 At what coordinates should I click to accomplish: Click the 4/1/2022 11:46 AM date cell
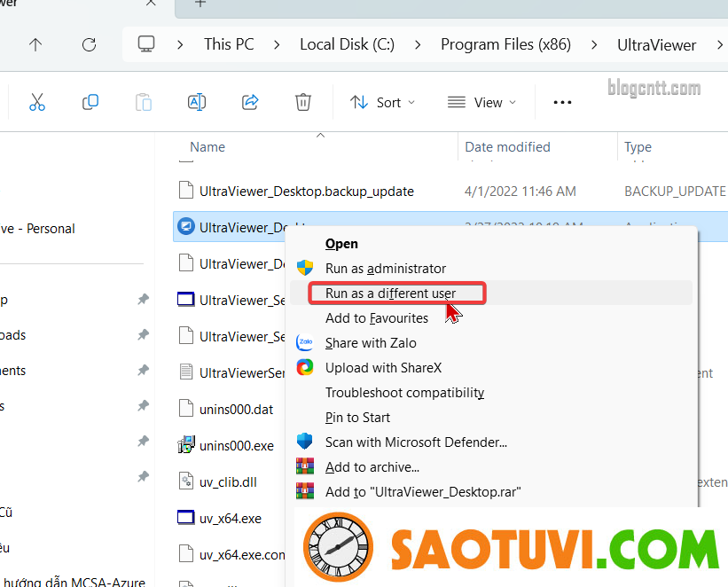[520, 192]
